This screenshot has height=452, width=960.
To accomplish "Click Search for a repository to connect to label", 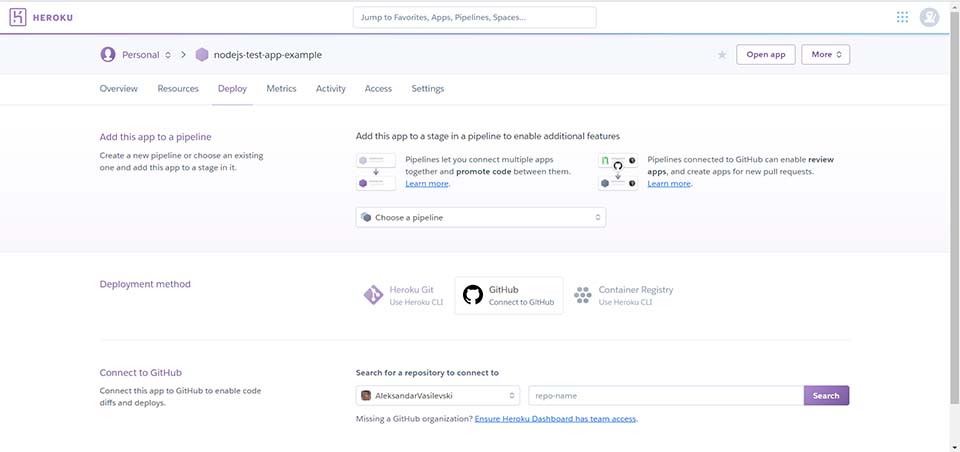I will pyautogui.click(x=427, y=372).
